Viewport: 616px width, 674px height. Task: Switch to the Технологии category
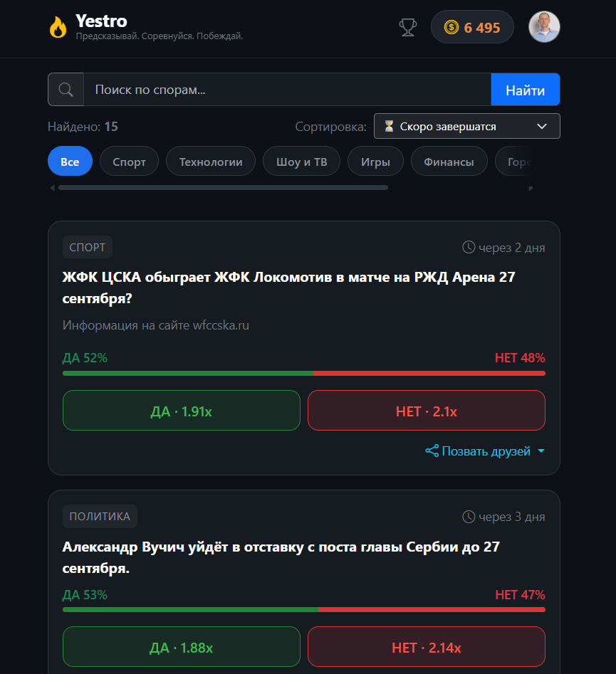tap(211, 161)
